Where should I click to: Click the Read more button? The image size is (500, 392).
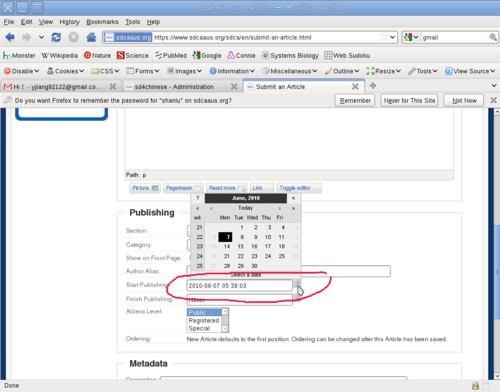click(x=227, y=188)
